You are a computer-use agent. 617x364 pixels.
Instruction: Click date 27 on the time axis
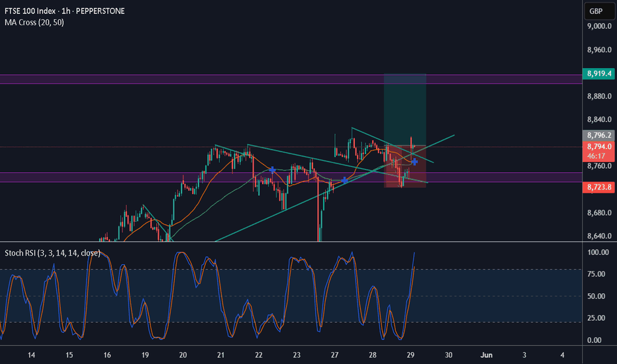(x=334, y=355)
